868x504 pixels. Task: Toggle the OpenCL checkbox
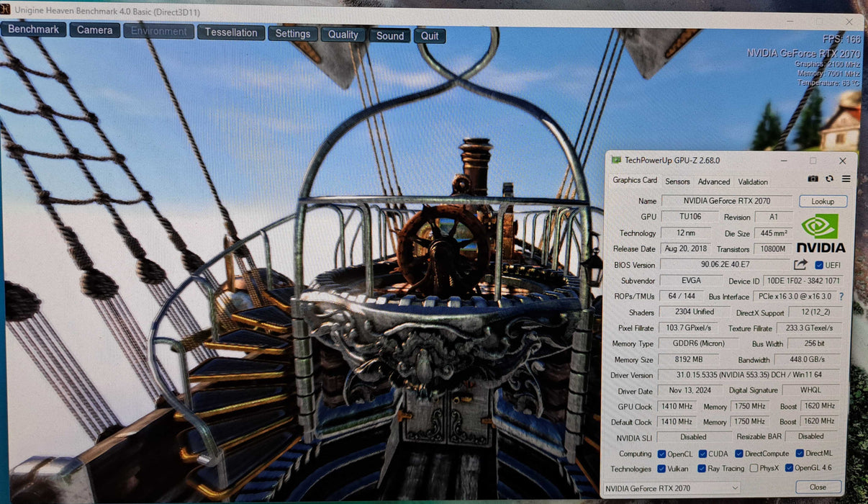[x=661, y=454]
